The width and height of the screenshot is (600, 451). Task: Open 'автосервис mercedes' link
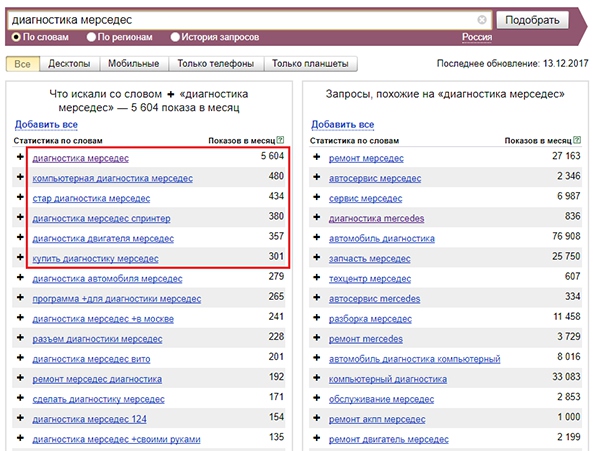[374, 299]
